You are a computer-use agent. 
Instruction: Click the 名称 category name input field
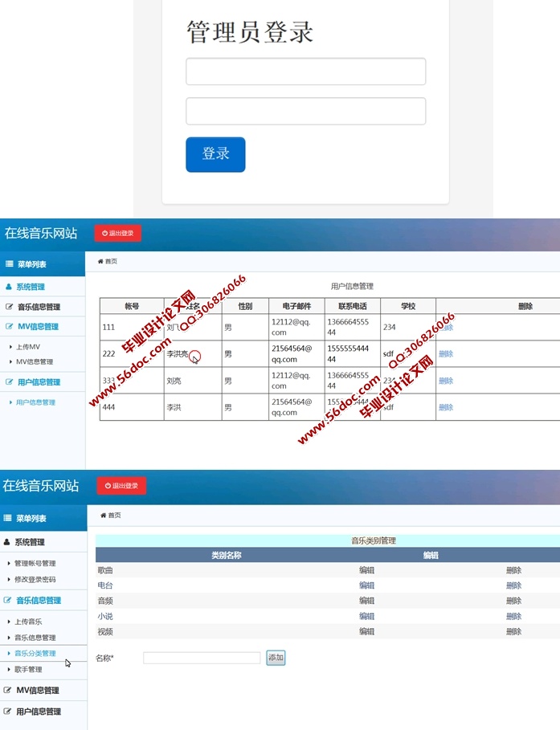202,658
